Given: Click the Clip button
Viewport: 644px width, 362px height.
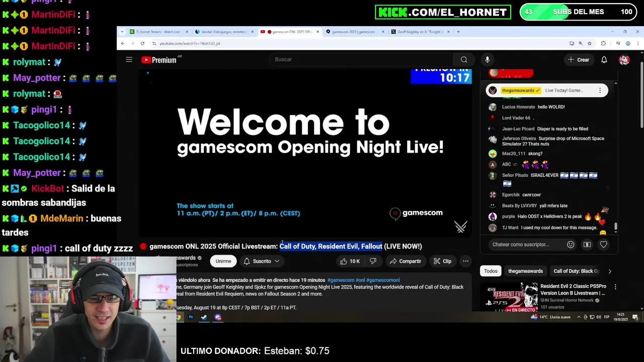Looking at the screenshot, I should tap(442, 261).
